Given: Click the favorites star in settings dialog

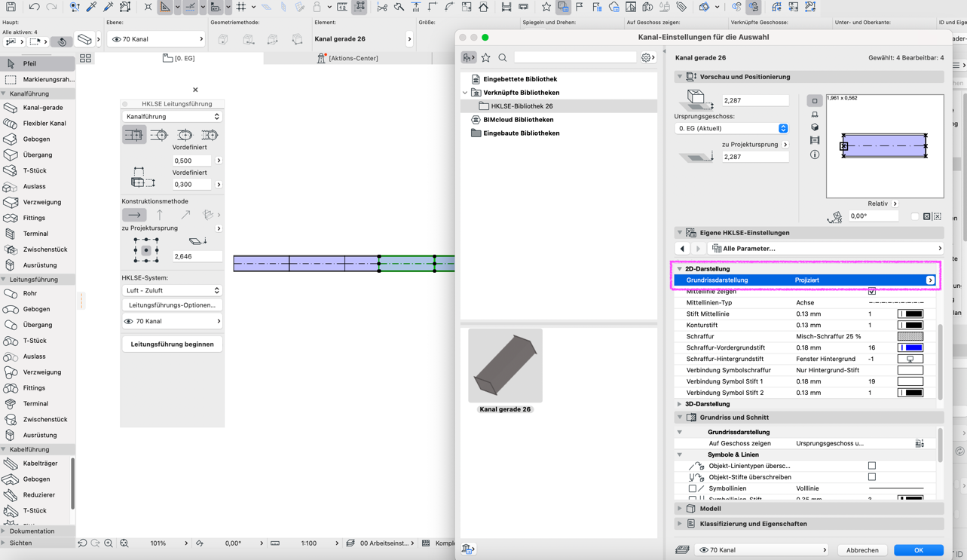Looking at the screenshot, I should (486, 57).
